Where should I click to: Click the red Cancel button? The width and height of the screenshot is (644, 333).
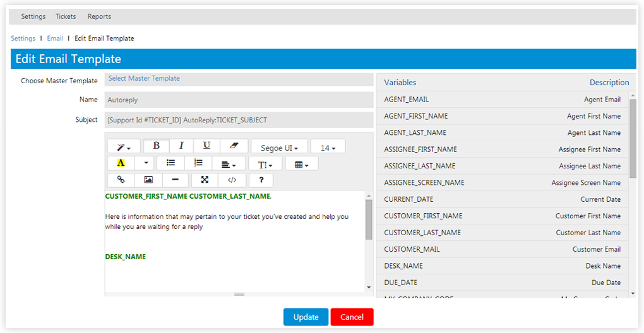[x=352, y=317]
